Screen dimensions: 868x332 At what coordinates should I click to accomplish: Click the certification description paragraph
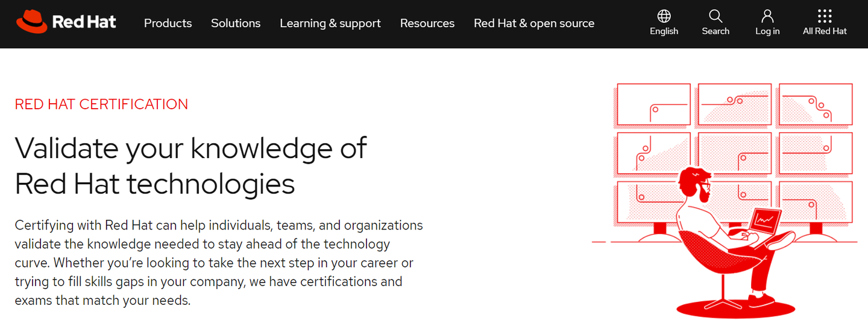(x=219, y=263)
